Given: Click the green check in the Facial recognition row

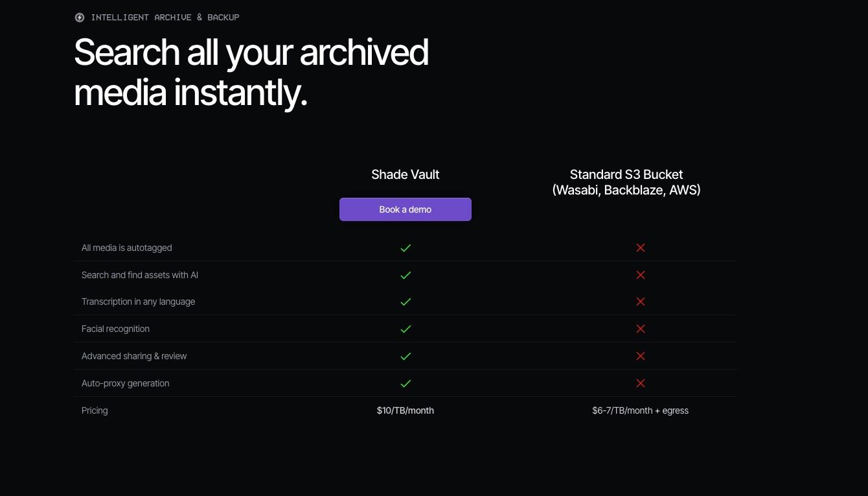Looking at the screenshot, I should click(405, 329).
